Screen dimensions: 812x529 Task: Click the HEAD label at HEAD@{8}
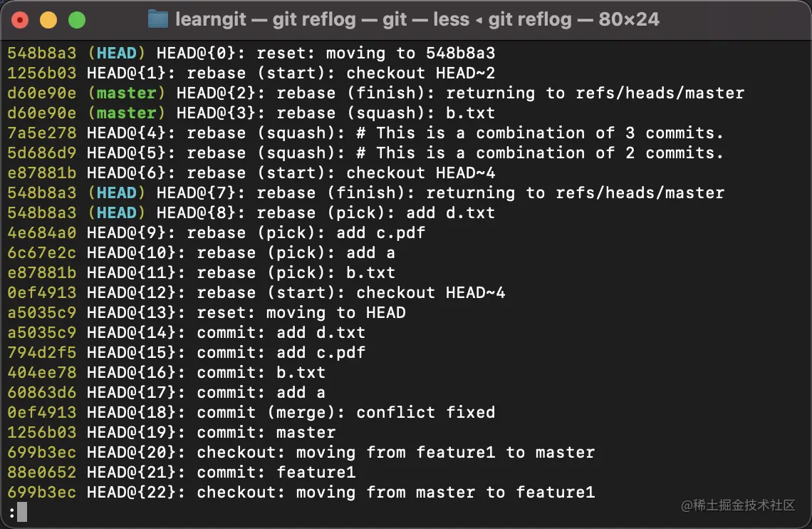[x=116, y=212]
